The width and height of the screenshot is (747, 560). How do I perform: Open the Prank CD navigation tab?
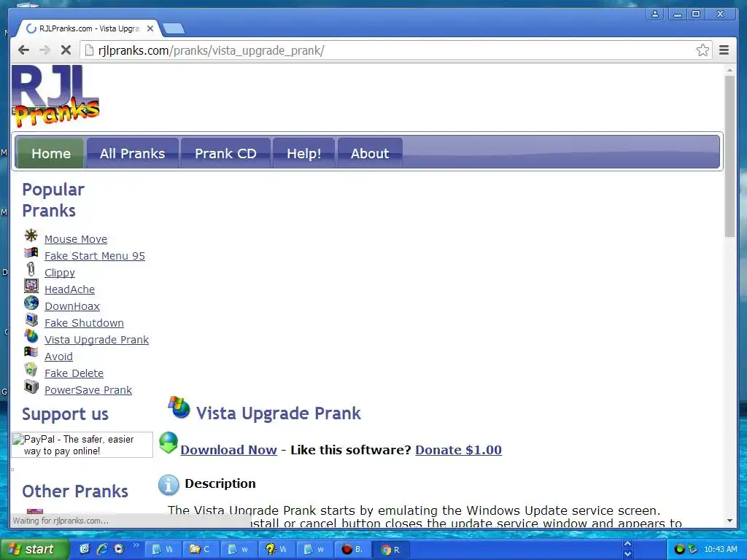(x=225, y=153)
